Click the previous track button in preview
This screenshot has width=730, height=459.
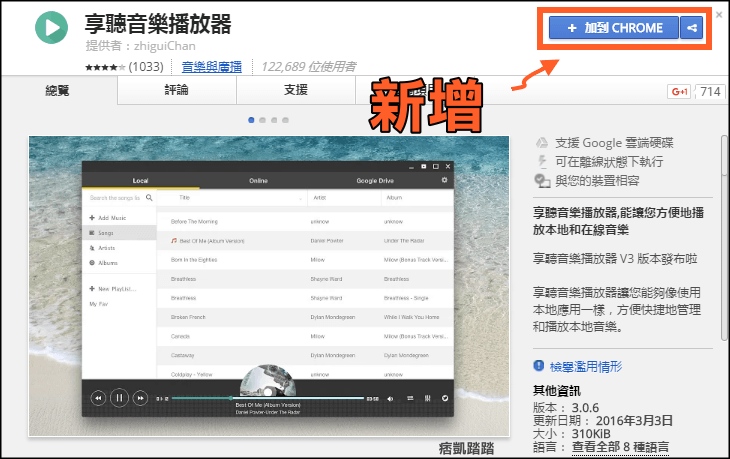98,398
